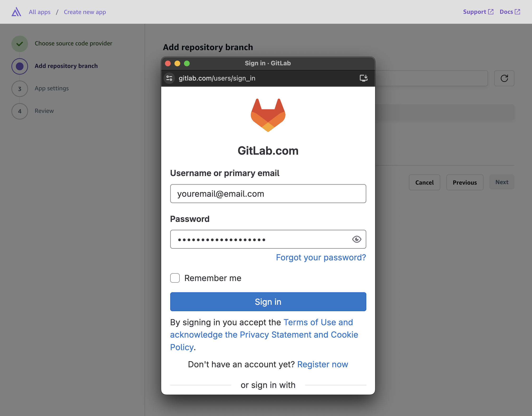Open the Support external link
This screenshot has height=416, width=532.
[x=478, y=12]
